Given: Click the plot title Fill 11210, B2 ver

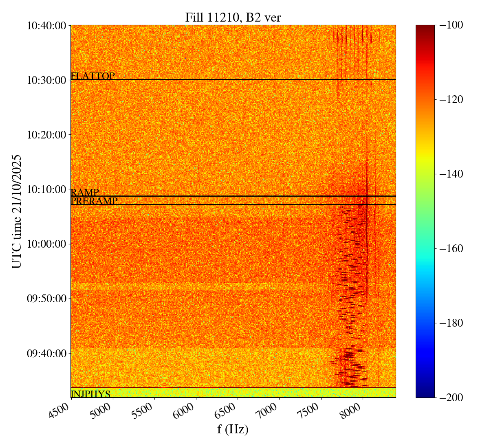Looking at the screenshot, I should [x=233, y=18].
